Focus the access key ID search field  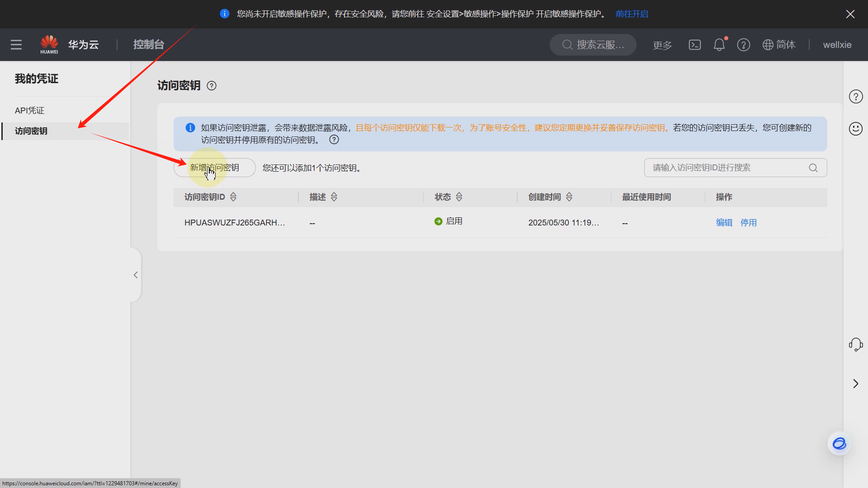(723, 168)
